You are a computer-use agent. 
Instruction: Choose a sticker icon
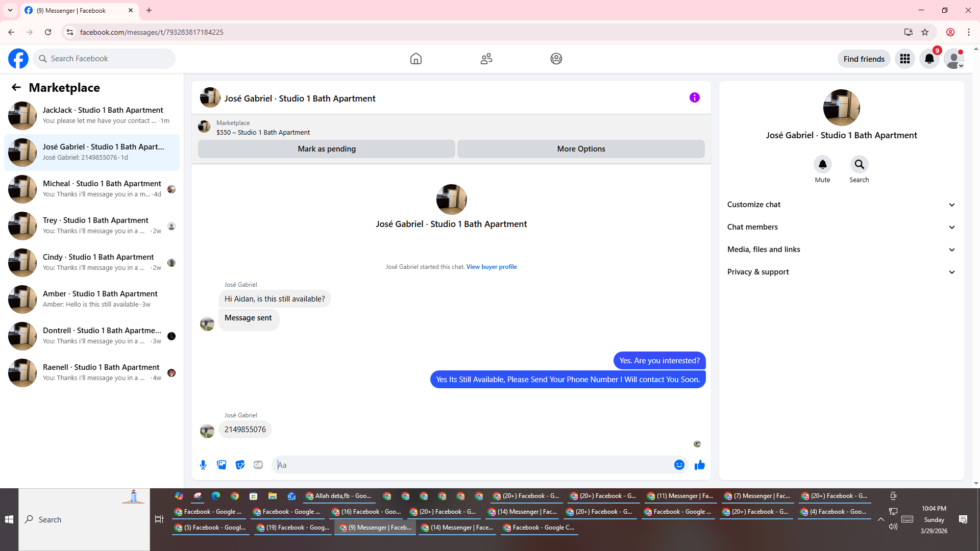(x=240, y=465)
